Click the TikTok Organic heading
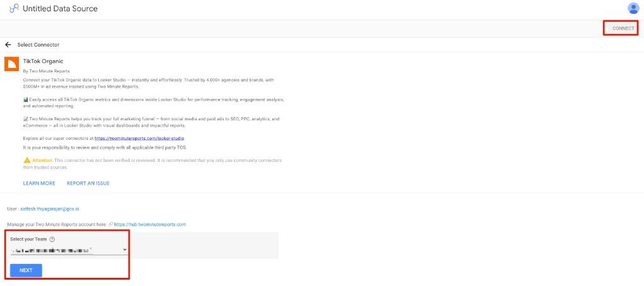This screenshot has height=286, width=644. tap(43, 61)
